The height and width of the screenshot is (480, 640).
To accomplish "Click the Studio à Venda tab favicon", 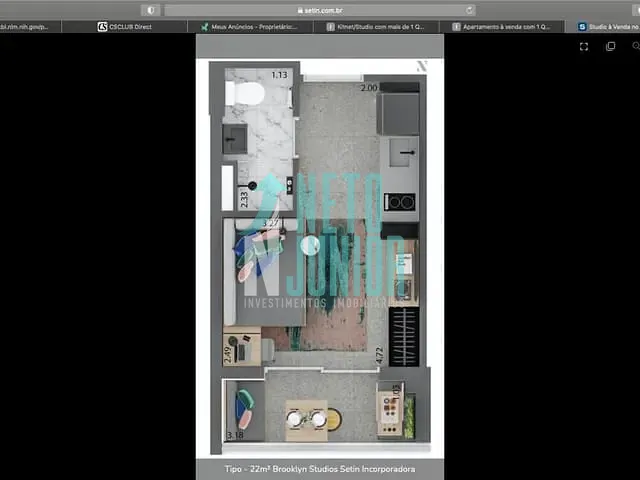I will (x=582, y=27).
